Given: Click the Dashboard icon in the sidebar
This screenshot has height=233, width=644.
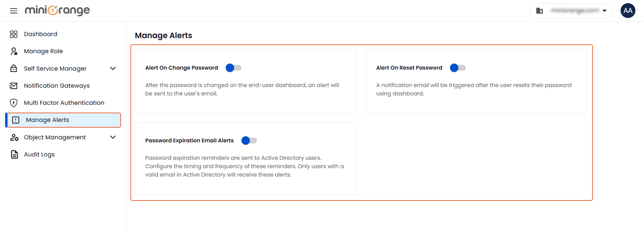Looking at the screenshot, I should point(14,34).
